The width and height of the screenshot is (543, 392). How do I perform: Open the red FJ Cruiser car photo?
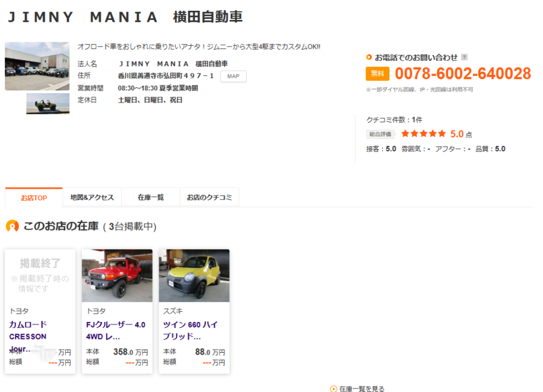coord(117,276)
